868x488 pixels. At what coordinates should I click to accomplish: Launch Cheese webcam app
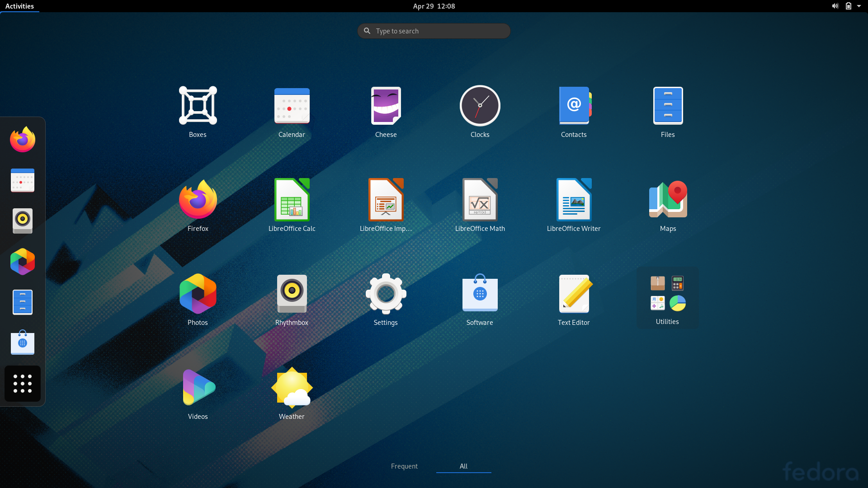click(x=386, y=112)
